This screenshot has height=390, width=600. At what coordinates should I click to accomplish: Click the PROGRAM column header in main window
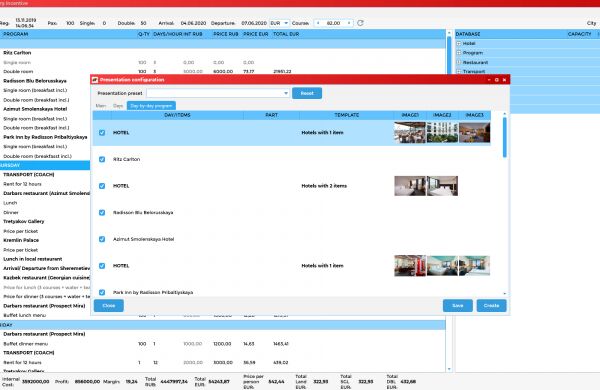[15, 34]
